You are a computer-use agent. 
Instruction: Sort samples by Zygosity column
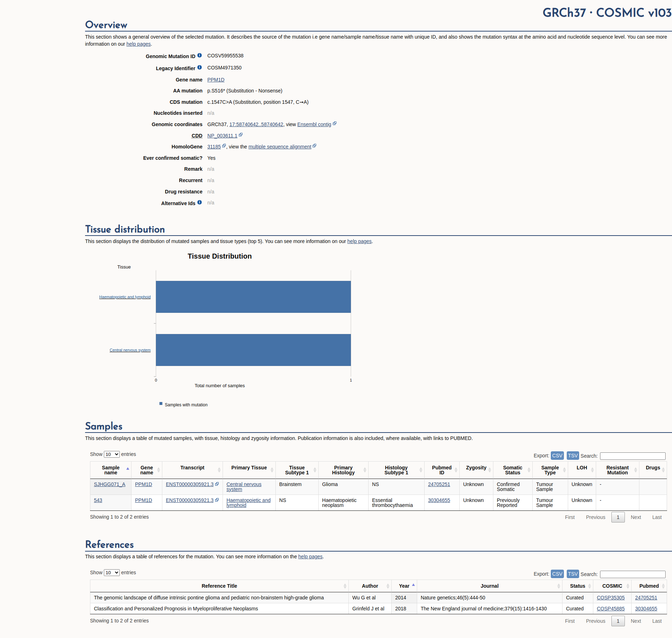(x=476, y=470)
